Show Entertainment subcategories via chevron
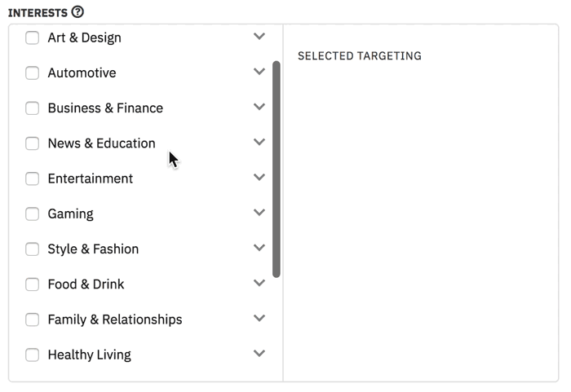The height and width of the screenshot is (392, 571). pyautogui.click(x=259, y=178)
